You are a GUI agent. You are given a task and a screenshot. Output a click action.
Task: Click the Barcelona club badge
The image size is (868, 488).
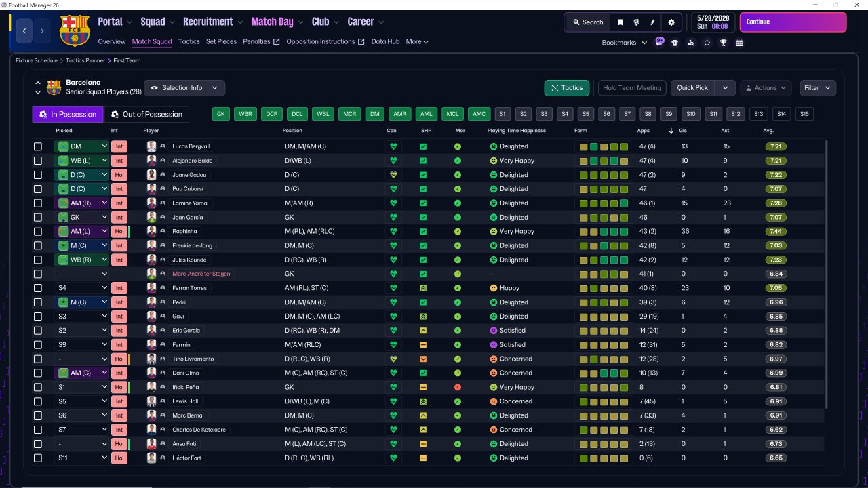click(x=75, y=30)
